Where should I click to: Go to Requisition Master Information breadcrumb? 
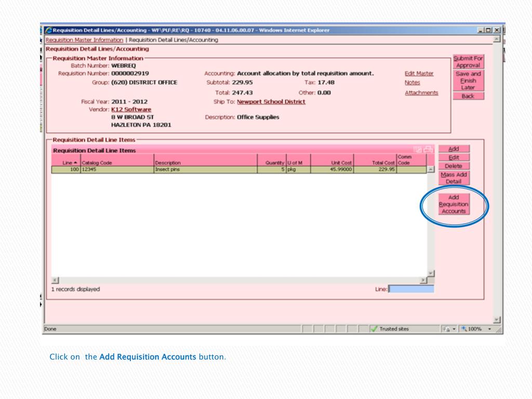pos(84,39)
